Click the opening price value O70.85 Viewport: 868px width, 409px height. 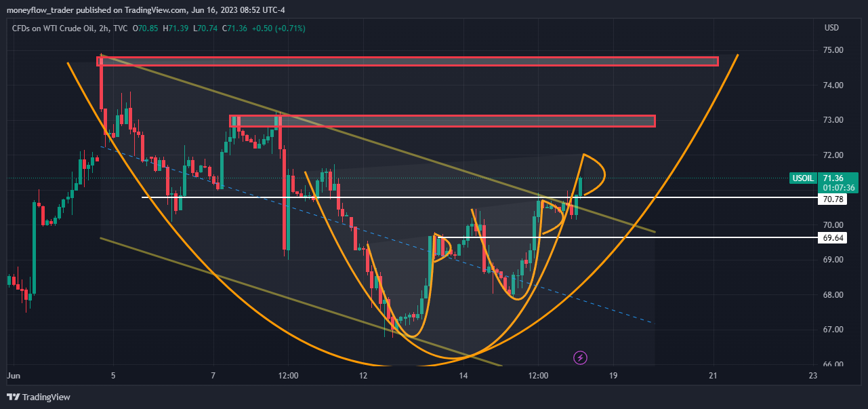[145, 28]
